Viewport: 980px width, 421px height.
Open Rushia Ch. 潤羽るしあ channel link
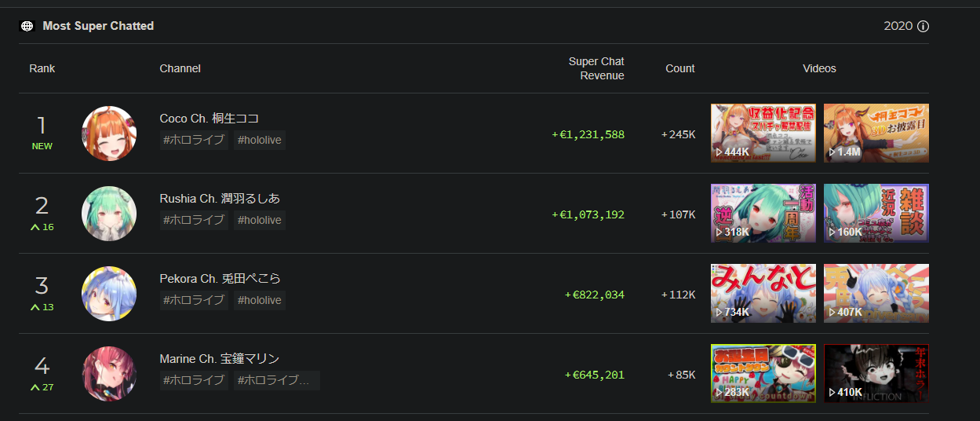pyautogui.click(x=220, y=199)
